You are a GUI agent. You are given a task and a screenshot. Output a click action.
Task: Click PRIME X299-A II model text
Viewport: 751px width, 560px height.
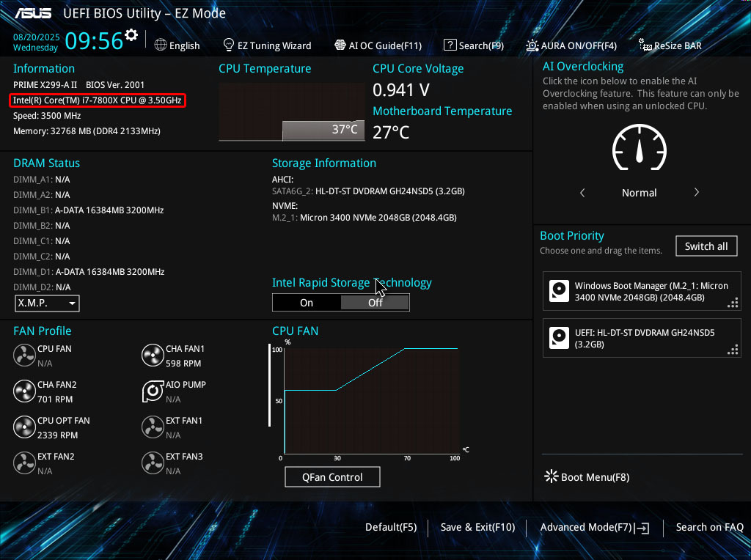[x=45, y=85]
